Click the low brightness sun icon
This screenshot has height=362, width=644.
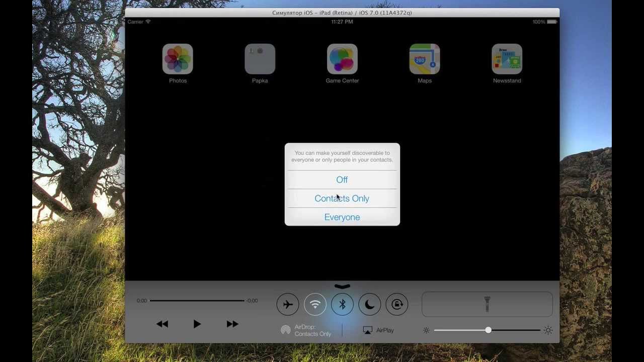[427, 330]
